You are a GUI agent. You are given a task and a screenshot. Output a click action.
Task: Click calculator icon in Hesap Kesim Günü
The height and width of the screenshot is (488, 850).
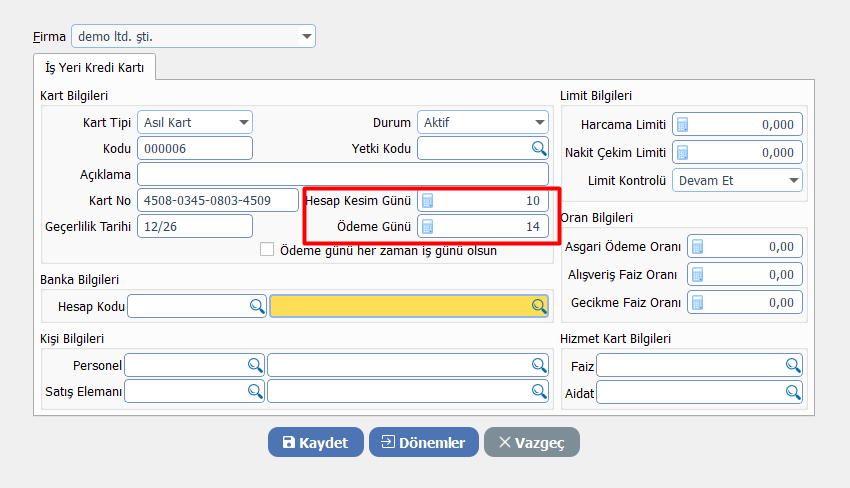coord(428,200)
